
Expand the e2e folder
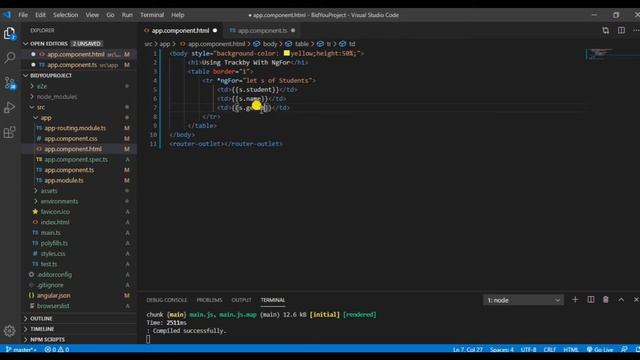tap(79, 86)
